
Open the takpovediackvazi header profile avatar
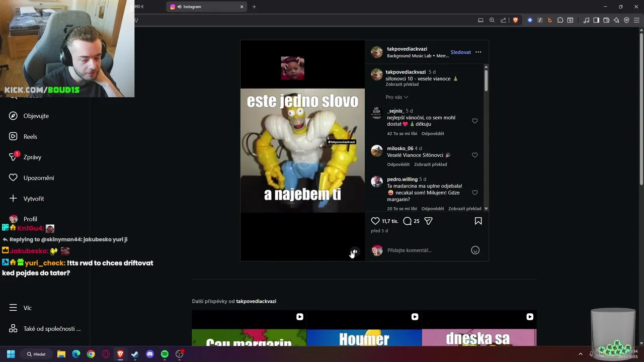pyautogui.click(x=377, y=52)
